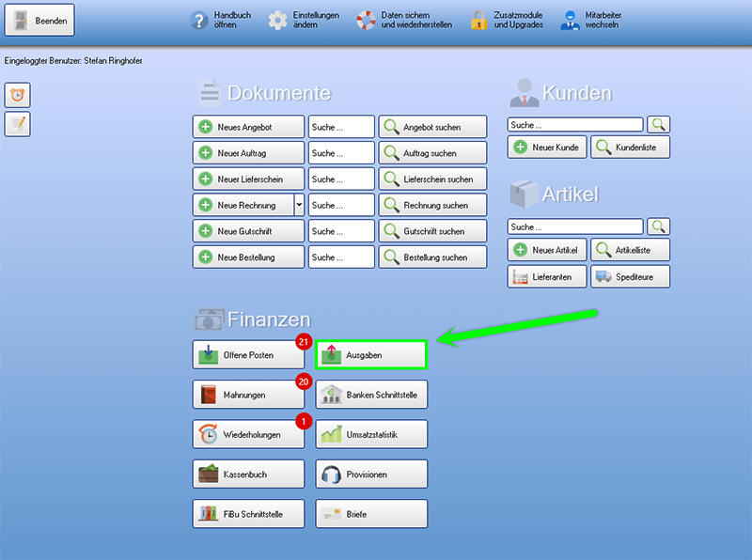Open the notepad icon in sidebar
The width and height of the screenshot is (752, 560).
pyautogui.click(x=18, y=124)
